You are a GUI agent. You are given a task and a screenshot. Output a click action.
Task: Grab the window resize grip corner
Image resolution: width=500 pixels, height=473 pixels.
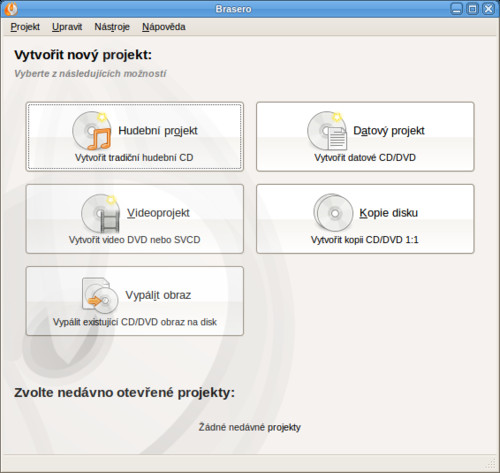(x=491, y=463)
